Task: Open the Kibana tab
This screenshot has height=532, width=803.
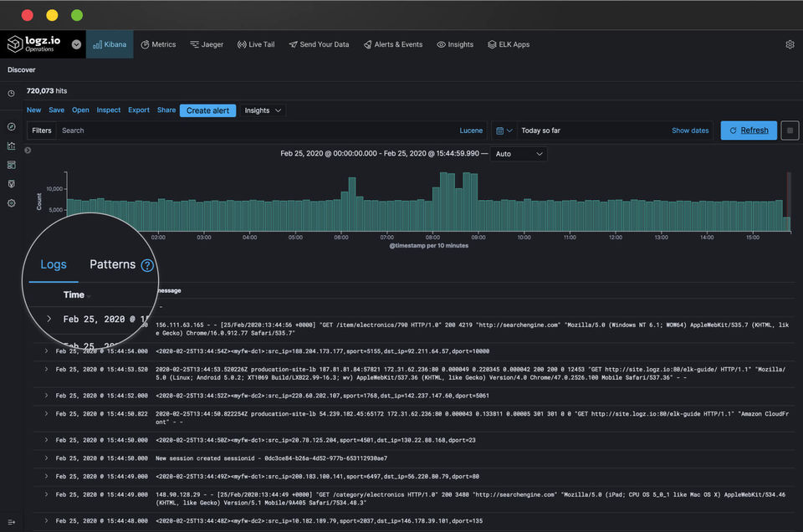Action: (x=110, y=44)
